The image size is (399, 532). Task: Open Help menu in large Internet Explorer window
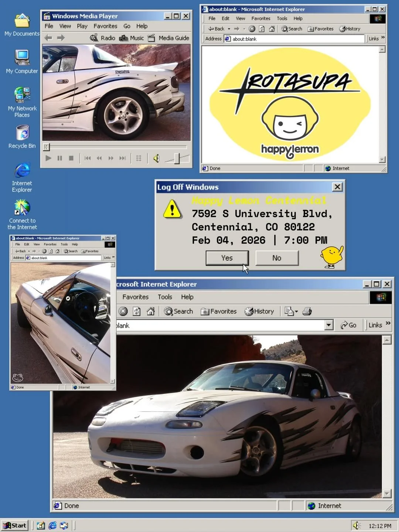pyautogui.click(x=187, y=297)
